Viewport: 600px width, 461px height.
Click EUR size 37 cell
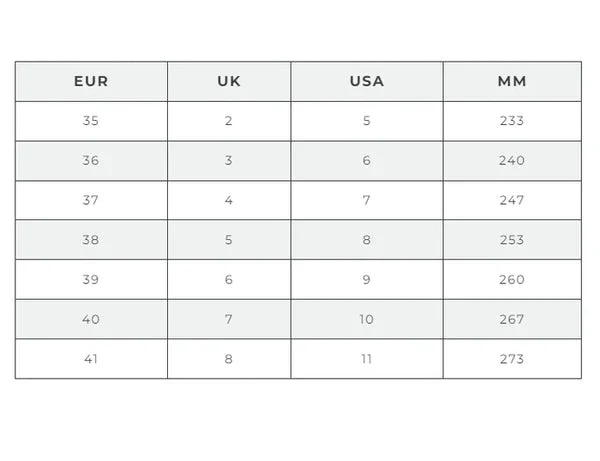click(91, 200)
